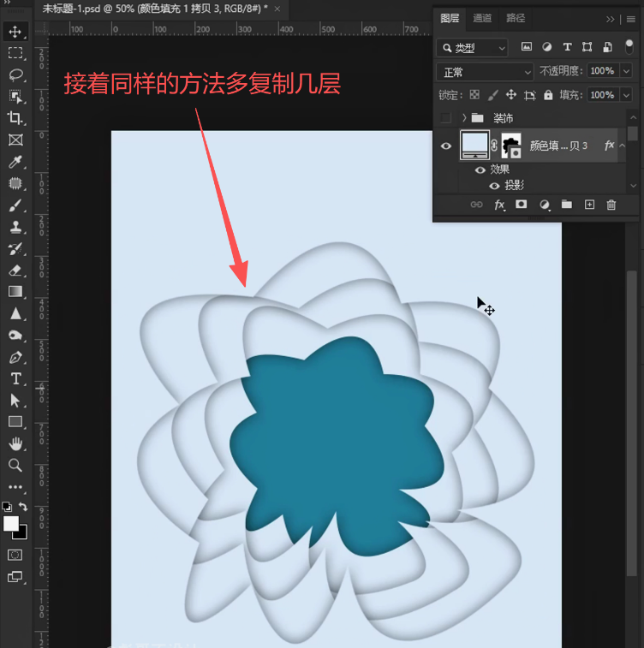Collapse effects on 颜色填…贝 3 layer
The width and height of the screenshot is (644, 648).
pyautogui.click(x=622, y=146)
